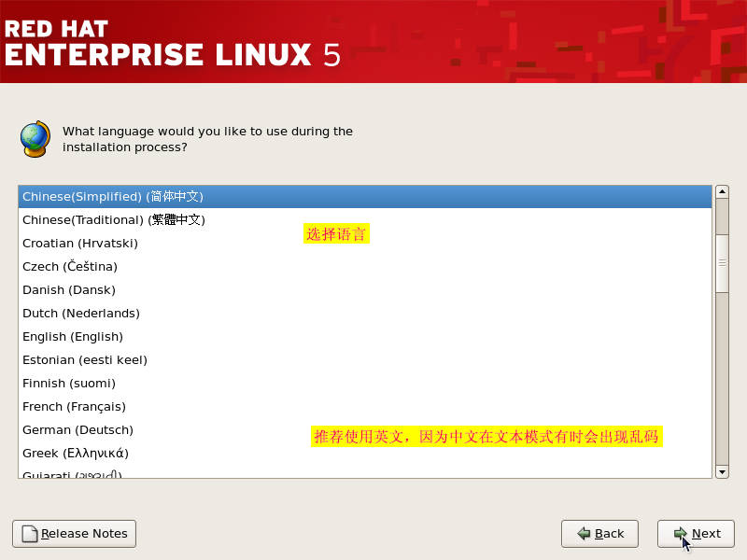Viewport: 747px width, 560px height.
Task: Go Back to the previous step
Action: 599,534
